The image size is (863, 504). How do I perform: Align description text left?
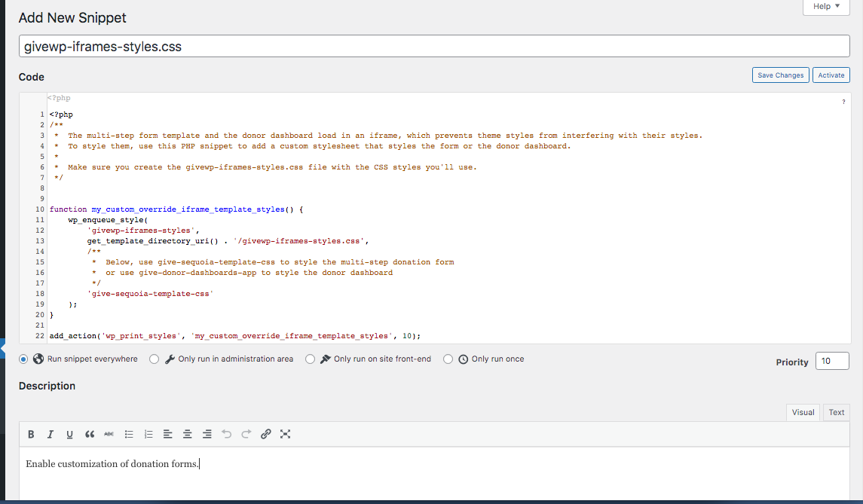pos(168,434)
